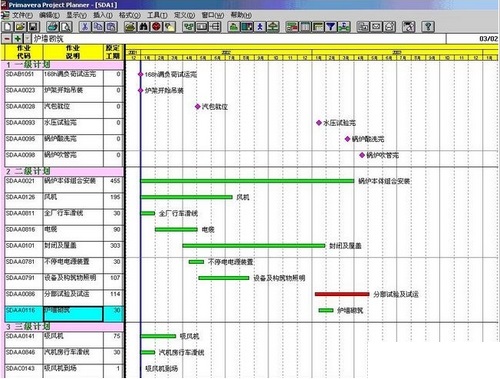Click the Open project folder icon
Image resolution: width=500 pixels, height=379 pixels.
[x=21, y=27]
